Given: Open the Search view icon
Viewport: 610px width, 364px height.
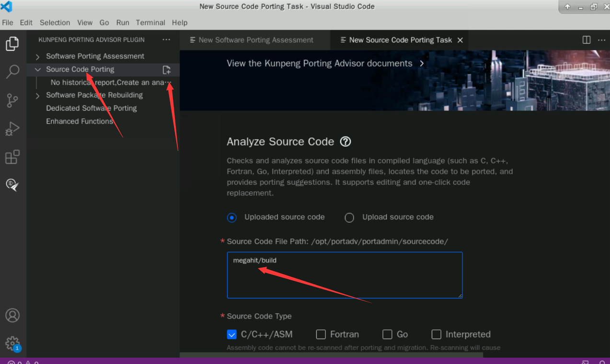Looking at the screenshot, I should pyautogui.click(x=12, y=72).
